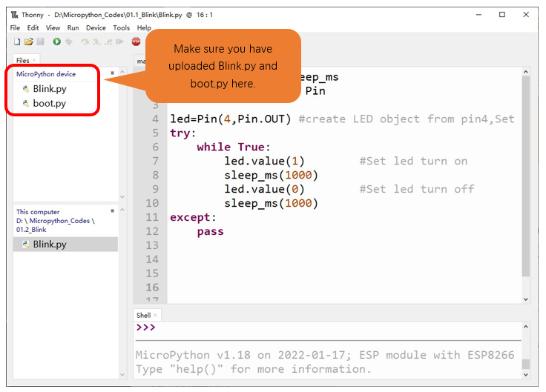Click the Step into icon
The height and width of the screenshot is (392, 546).
click(96, 41)
